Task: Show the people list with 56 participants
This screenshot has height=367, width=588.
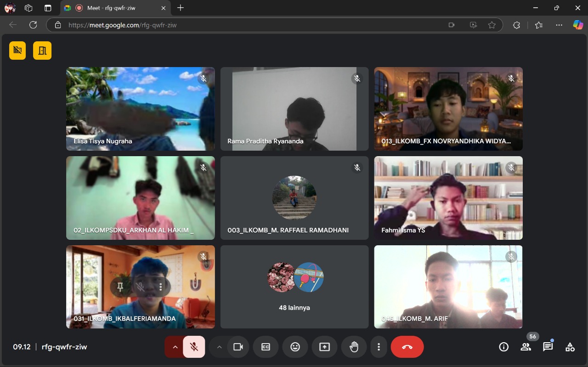Action: tap(526, 347)
